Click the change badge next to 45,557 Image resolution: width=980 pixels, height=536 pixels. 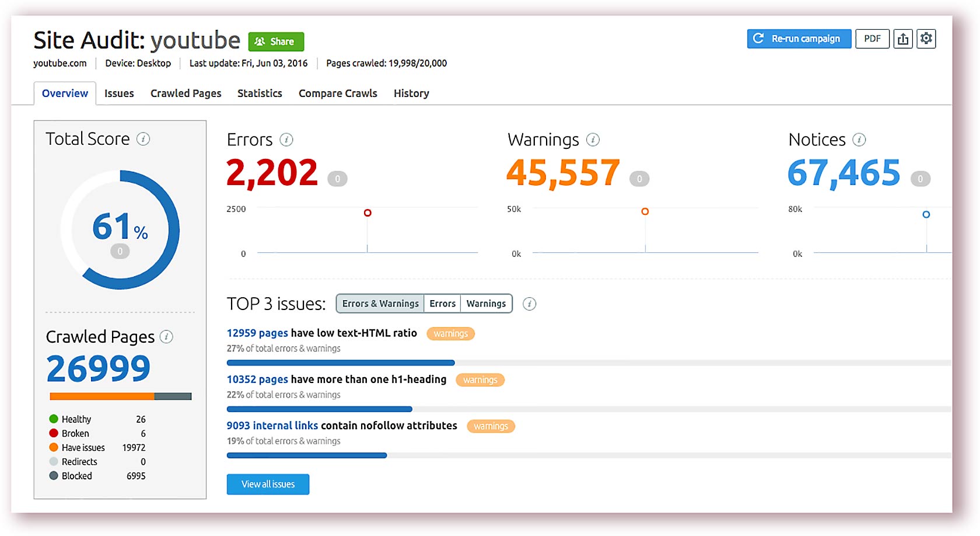click(639, 179)
